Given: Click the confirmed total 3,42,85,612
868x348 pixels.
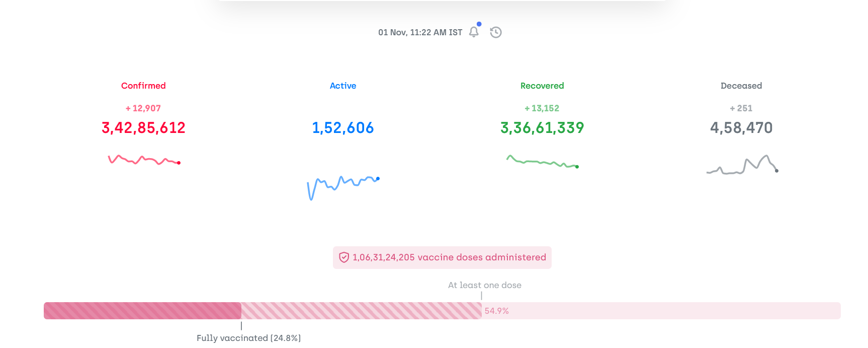Looking at the screenshot, I should tap(143, 128).
